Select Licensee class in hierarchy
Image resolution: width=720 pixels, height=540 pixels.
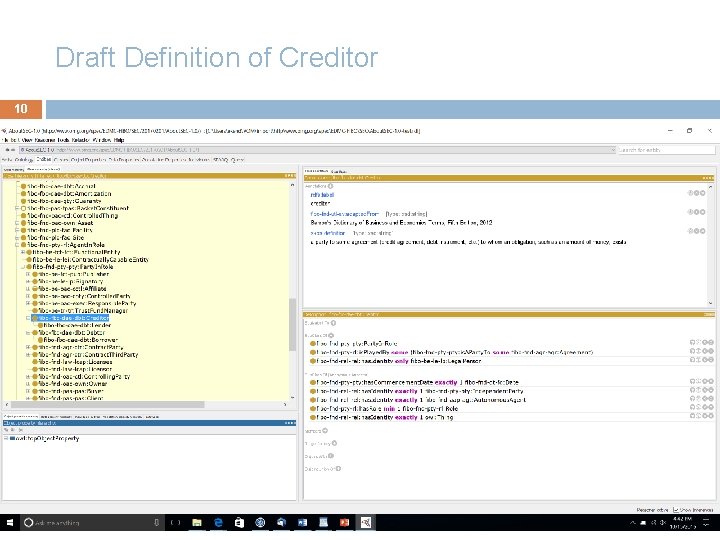(x=75, y=362)
